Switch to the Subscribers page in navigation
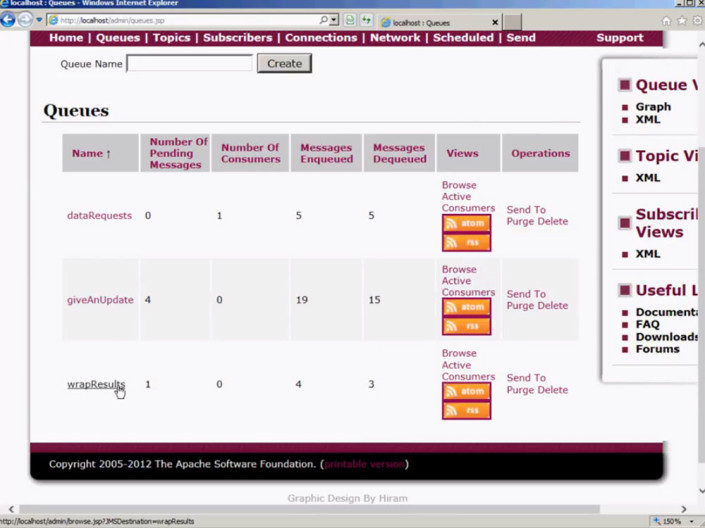Viewport: 705px width, 528px height. (x=237, y=38)
